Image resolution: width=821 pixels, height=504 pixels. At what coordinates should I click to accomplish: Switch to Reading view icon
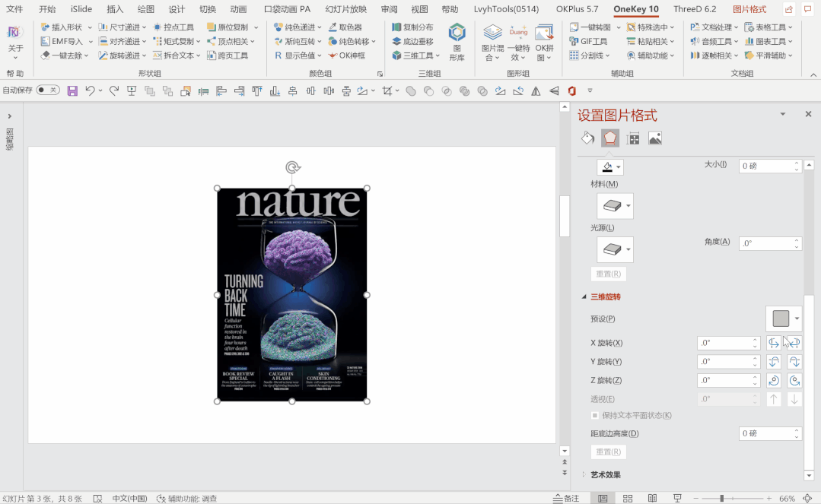[x=652, y=498]
